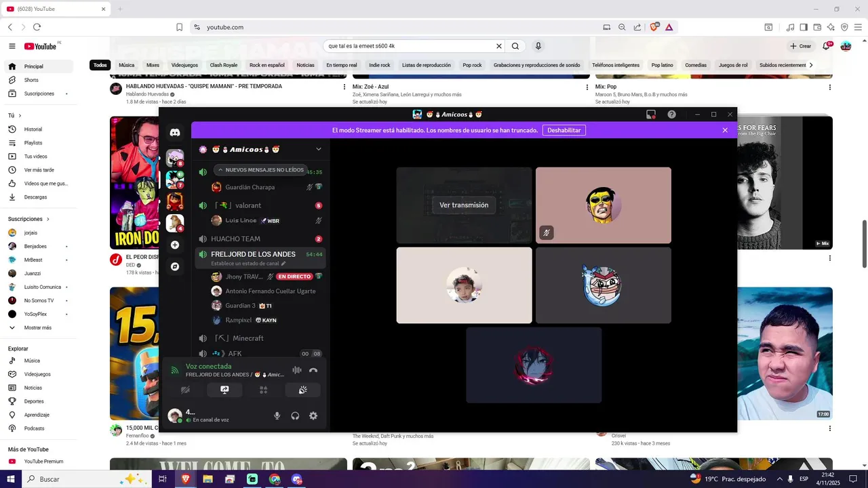Click Ver transmisión button
Screen dimensions: 868x488
pyautogui.click(x=464, y=205)
